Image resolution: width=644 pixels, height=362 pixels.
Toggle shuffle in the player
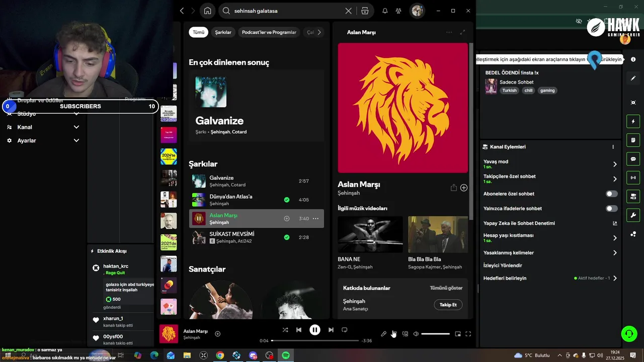pyautogui.click(x=285, y=330)
